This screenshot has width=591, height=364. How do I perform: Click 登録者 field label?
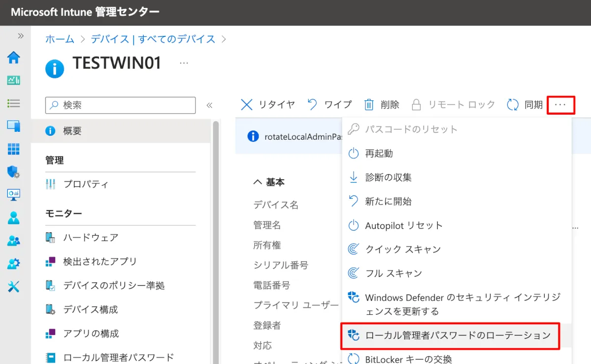click(x=267, y=325)
